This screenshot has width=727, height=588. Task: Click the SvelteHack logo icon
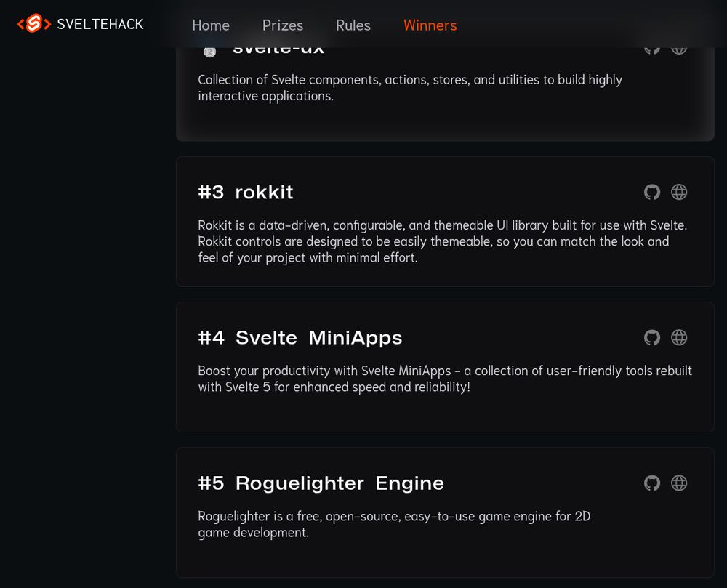click(x=34, y=24)
